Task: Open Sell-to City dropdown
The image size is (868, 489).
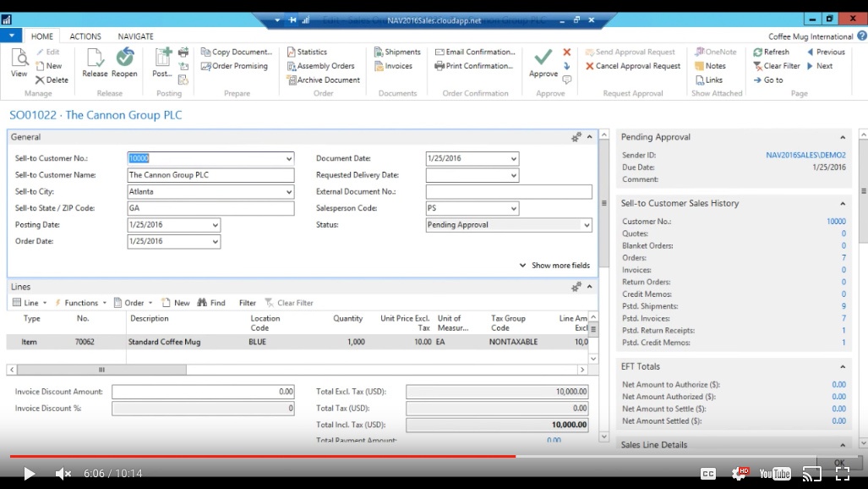Action: click(x=289, y=192)
